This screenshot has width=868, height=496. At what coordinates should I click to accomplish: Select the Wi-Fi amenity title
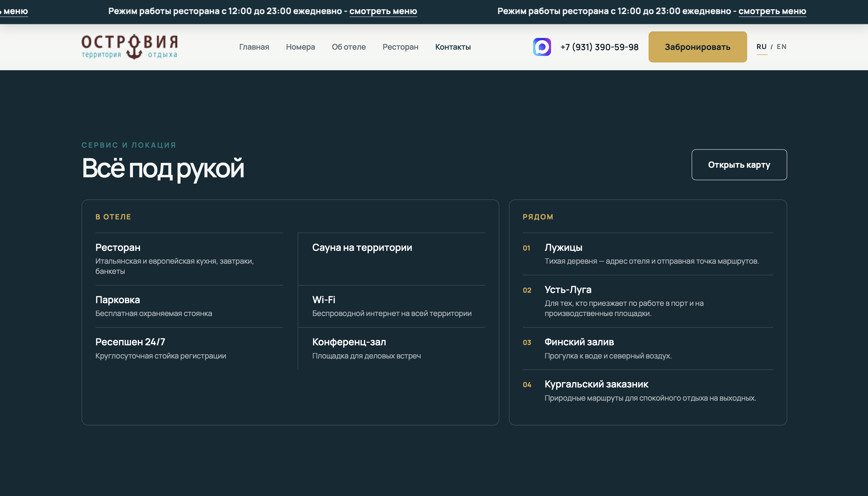[324, 300]
